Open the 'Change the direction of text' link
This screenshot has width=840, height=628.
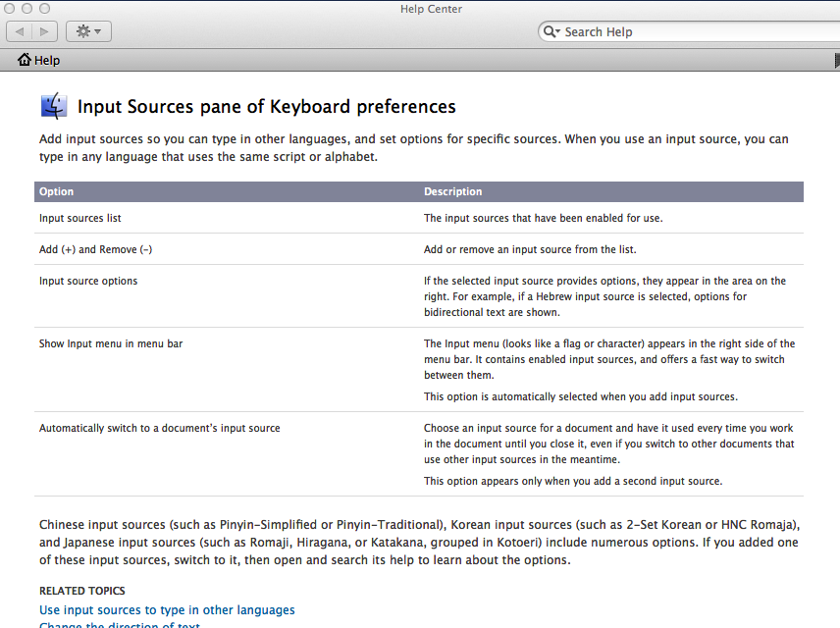(x=120, y=625)
